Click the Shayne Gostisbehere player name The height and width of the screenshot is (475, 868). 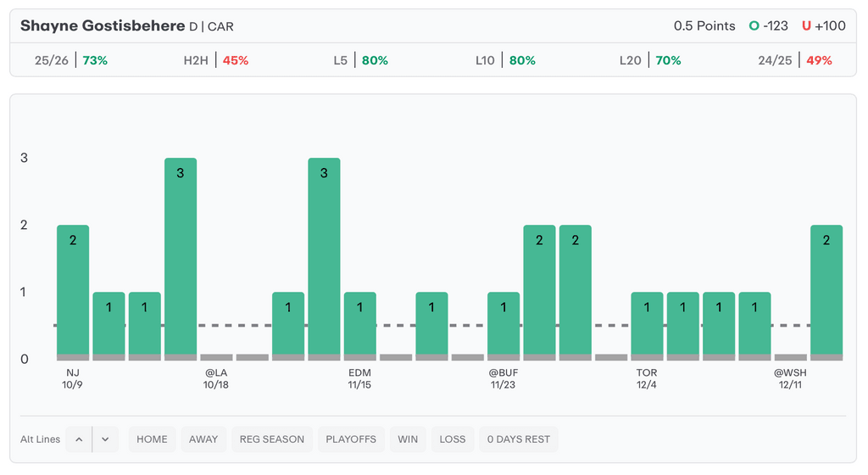(x=103, y=26)
